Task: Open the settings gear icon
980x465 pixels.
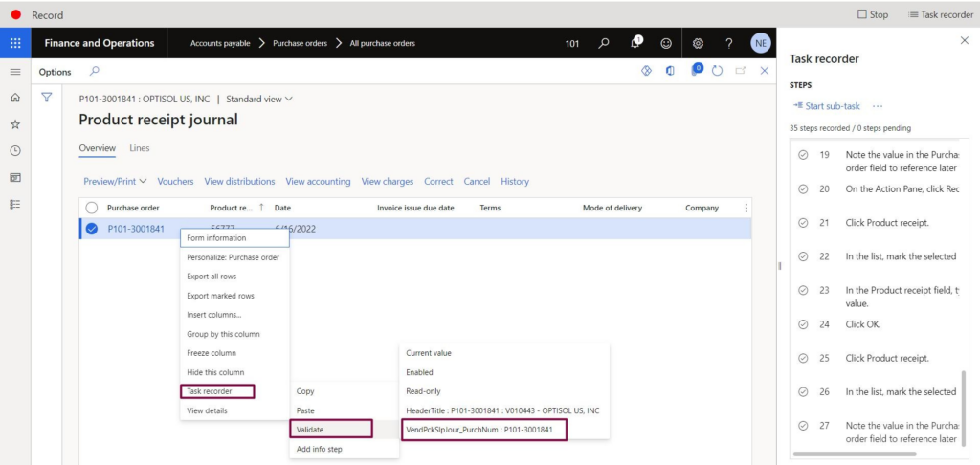Action: tap(698, 43)
